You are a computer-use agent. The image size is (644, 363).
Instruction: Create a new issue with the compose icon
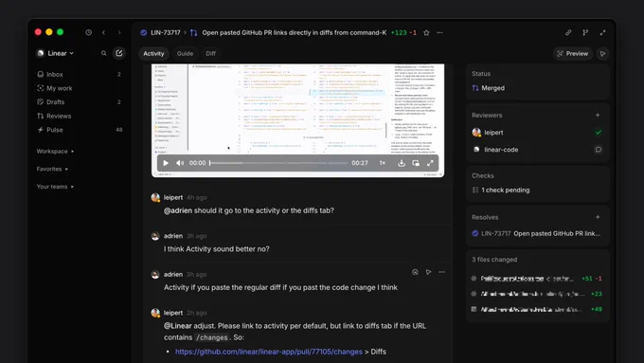click(x=119, y=53)
